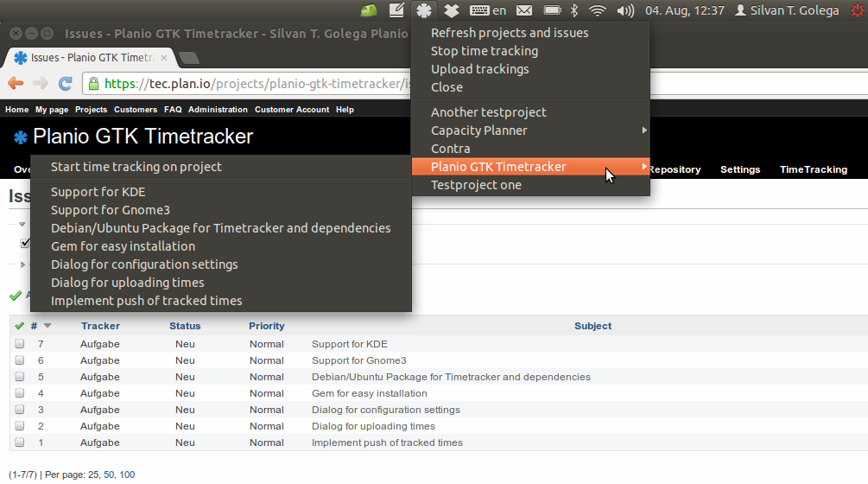Viewport: 868px width, 484px height.
Task: Open Customers link
Action: click(135, 110)
